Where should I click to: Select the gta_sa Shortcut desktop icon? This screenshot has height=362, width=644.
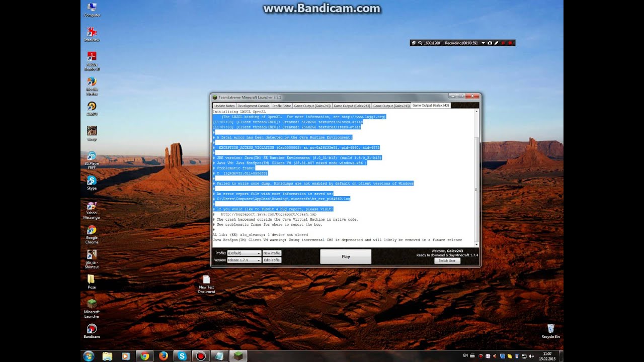click(92, 259)
